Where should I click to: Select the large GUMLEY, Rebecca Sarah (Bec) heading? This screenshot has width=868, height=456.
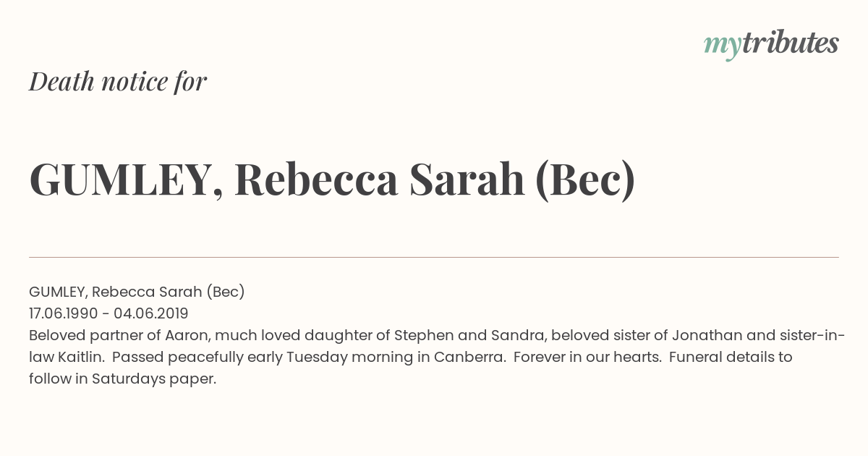click(332, 180)
